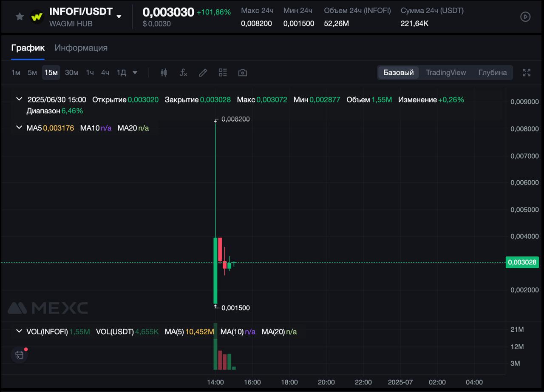
Task: Click the MA20 n/a indicator label
Action: point(133,128)
